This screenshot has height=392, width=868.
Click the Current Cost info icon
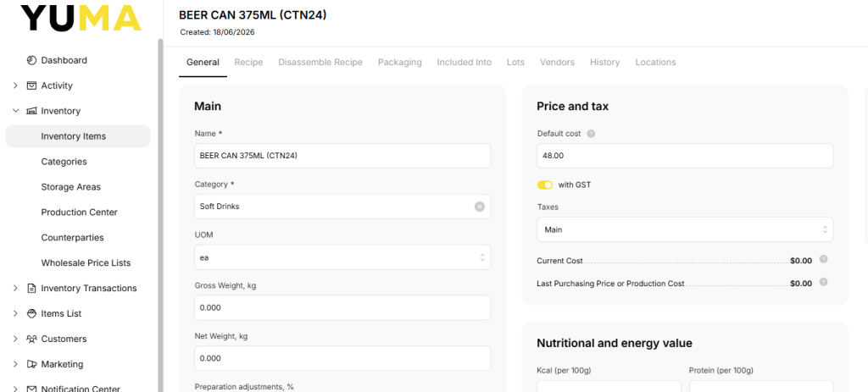click(823, 259)
